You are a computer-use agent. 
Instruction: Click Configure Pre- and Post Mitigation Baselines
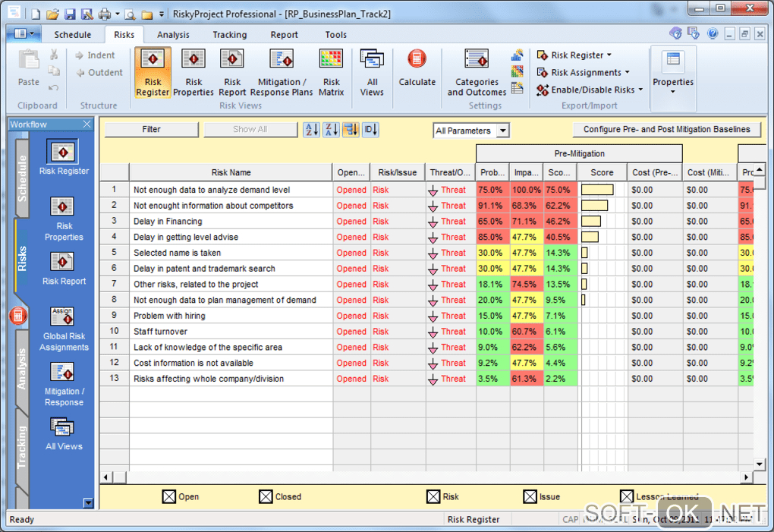click(x=666, y=129)
